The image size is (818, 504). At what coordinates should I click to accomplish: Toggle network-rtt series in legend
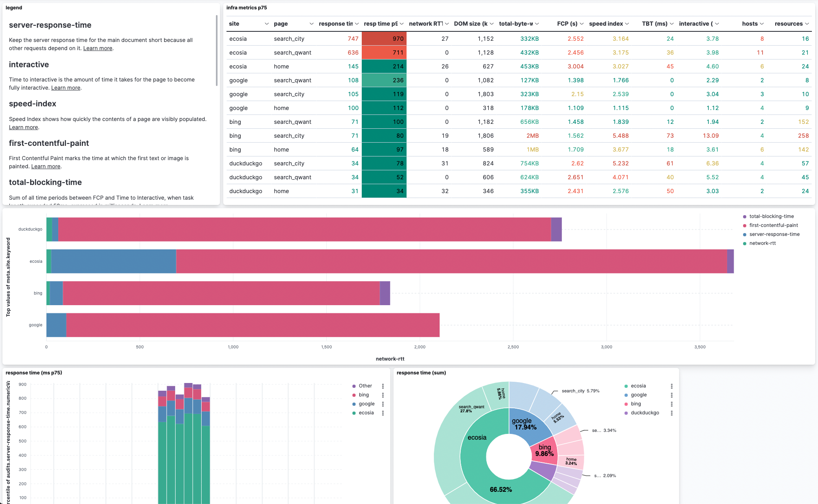762,243
